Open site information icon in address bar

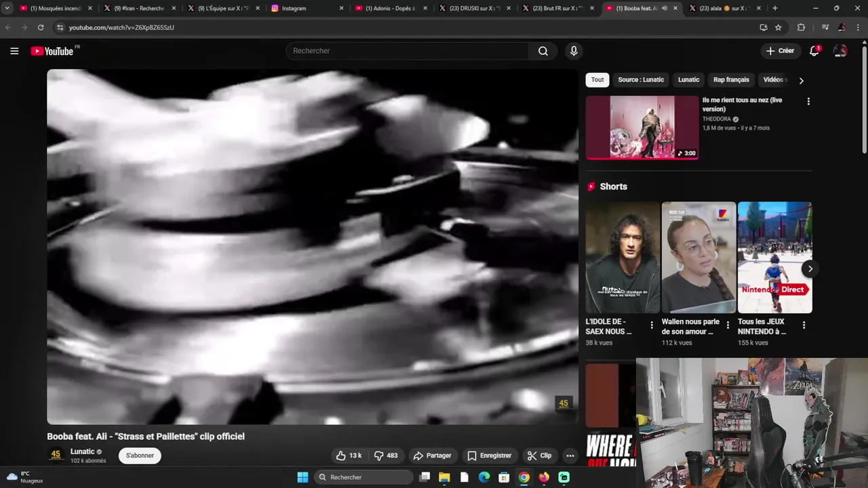60,27
